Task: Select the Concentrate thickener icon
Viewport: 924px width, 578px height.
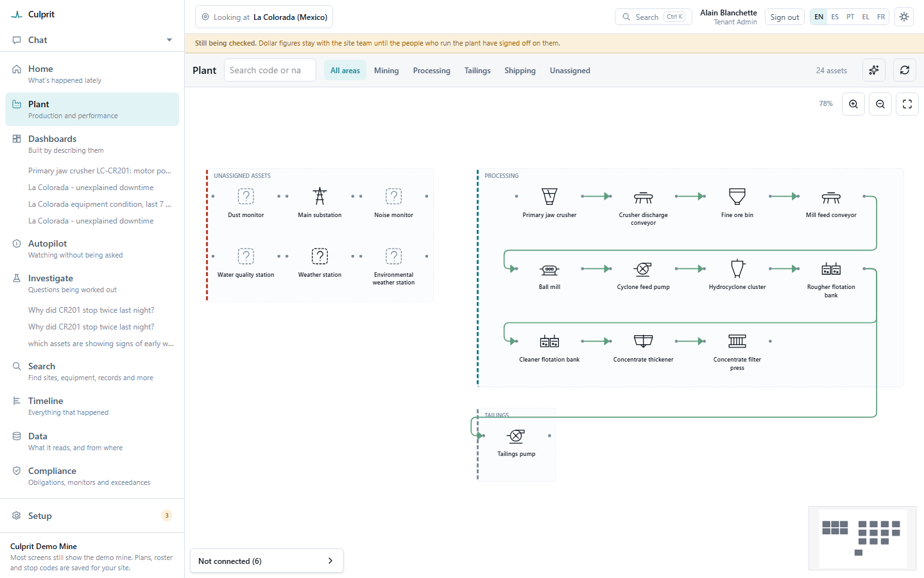Action: (643, 341)
